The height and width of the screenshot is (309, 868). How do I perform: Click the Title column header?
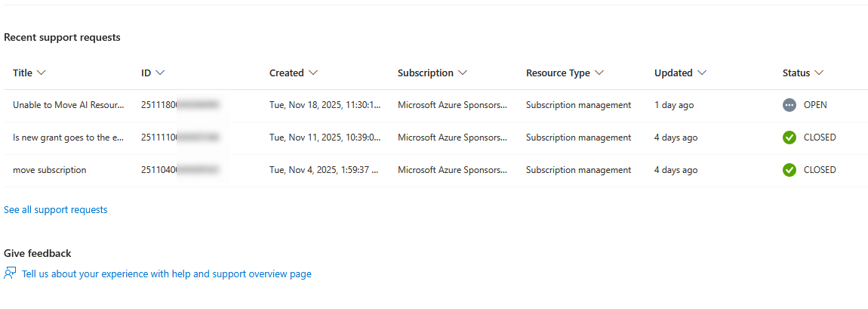[x=23, y=73]
